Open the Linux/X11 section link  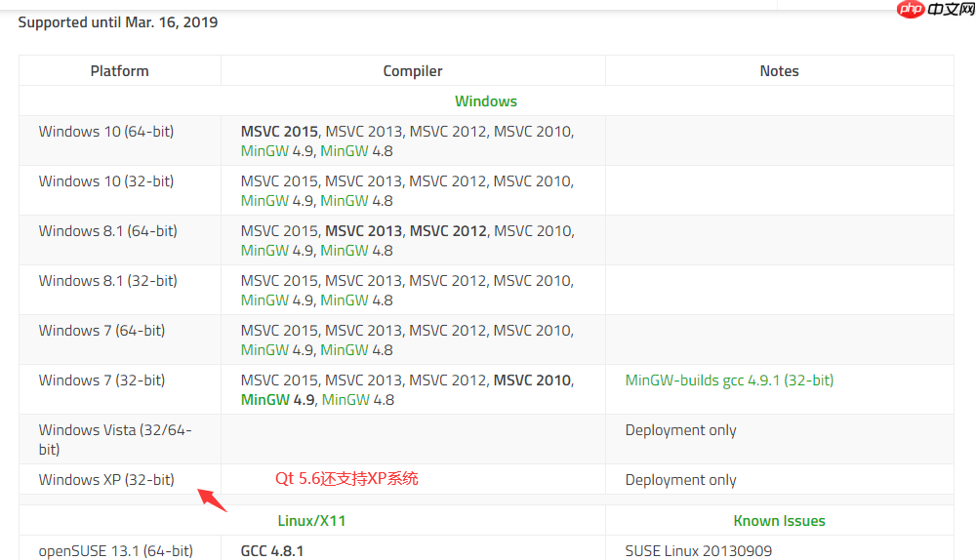click(x=311, y=521)
